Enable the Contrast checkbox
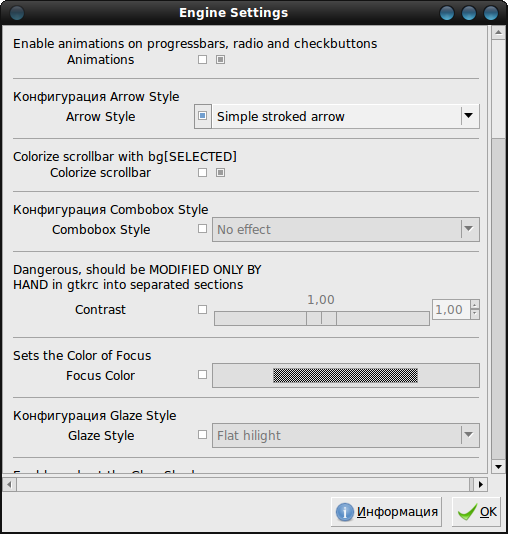The width and height of the screenshot is (508, 534). tap(202, 310)
